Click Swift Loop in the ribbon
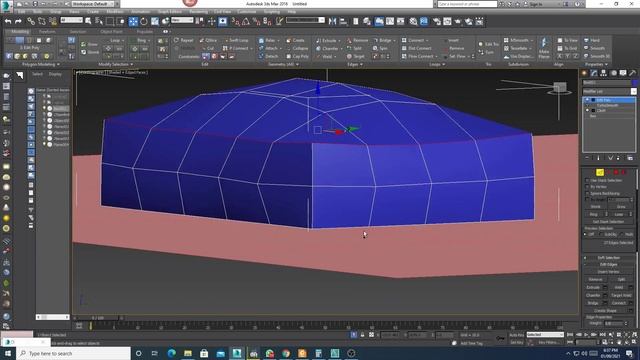The width and height of the screenshot is (640, 360). [237, 40]
